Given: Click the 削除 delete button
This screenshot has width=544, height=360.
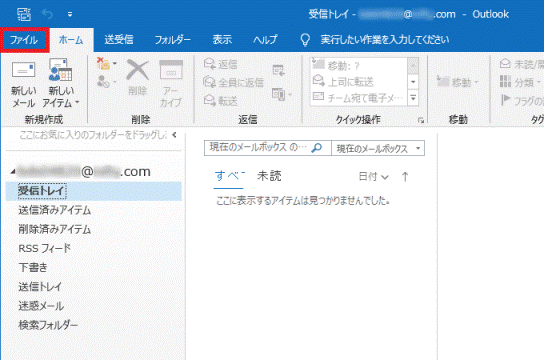Looking at the screenshot, I should pyautogui.click(x=138, y=78).
